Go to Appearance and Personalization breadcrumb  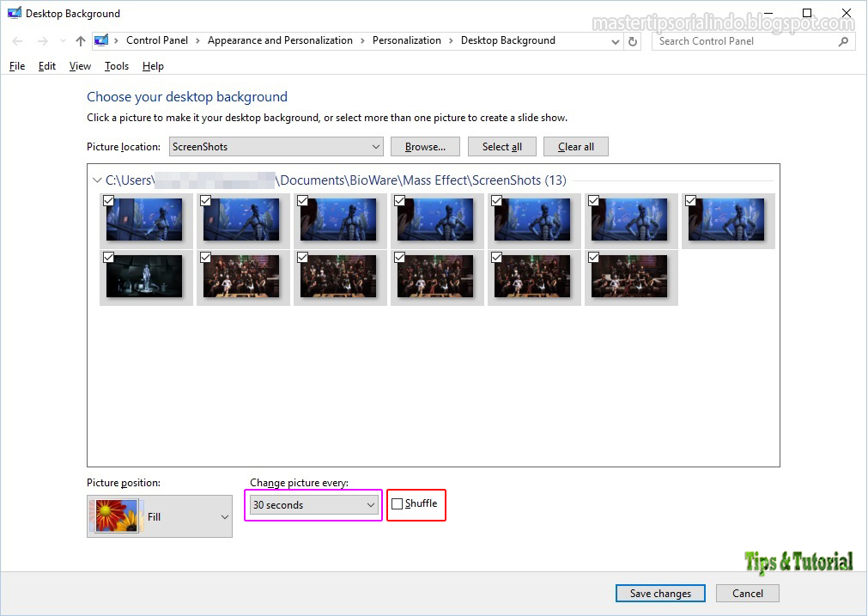tap(280, 40)
